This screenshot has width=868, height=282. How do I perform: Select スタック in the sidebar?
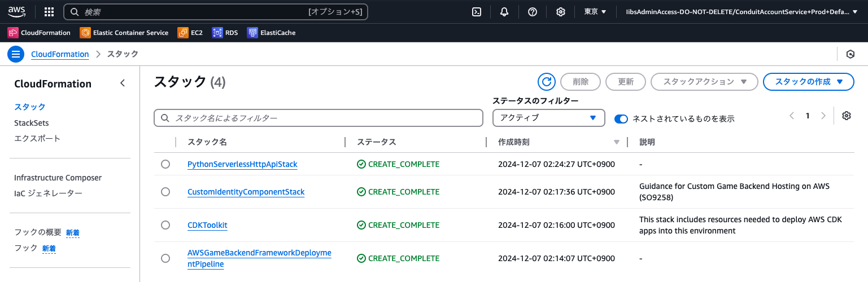coord(30,107)
